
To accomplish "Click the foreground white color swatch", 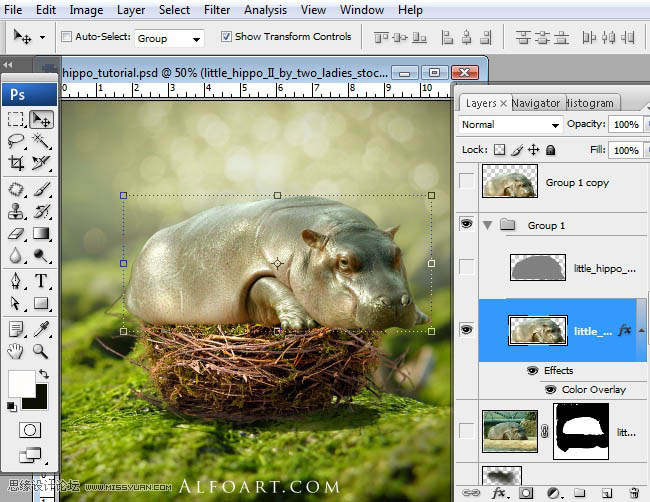I will (x=20, y=383).
